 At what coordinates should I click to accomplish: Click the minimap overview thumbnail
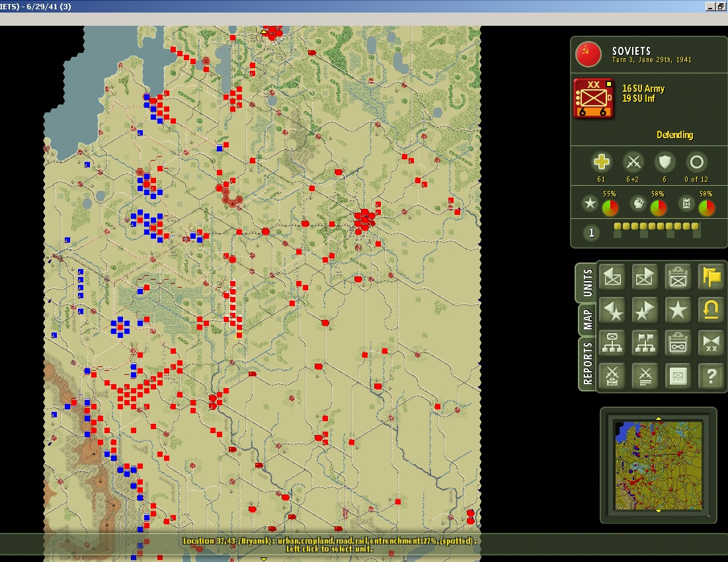point(659,465)
